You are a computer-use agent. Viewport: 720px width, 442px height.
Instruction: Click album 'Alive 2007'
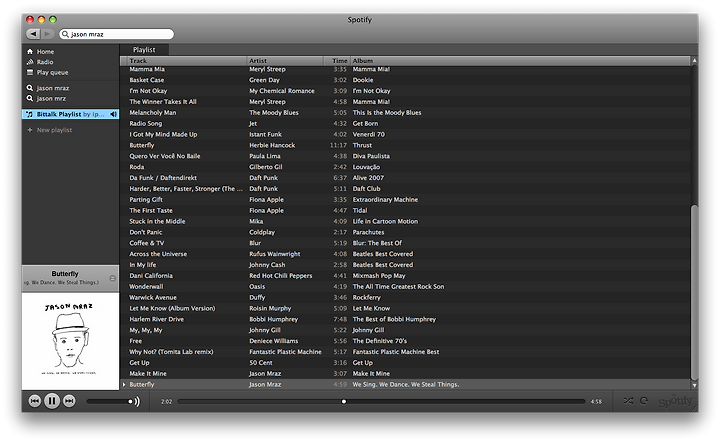click(368, 178)
